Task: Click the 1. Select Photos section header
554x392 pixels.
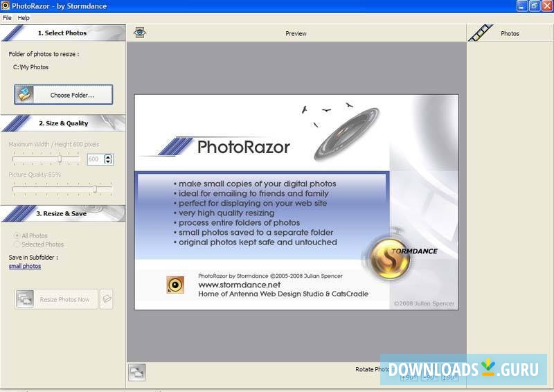Action: coord(63,33)
